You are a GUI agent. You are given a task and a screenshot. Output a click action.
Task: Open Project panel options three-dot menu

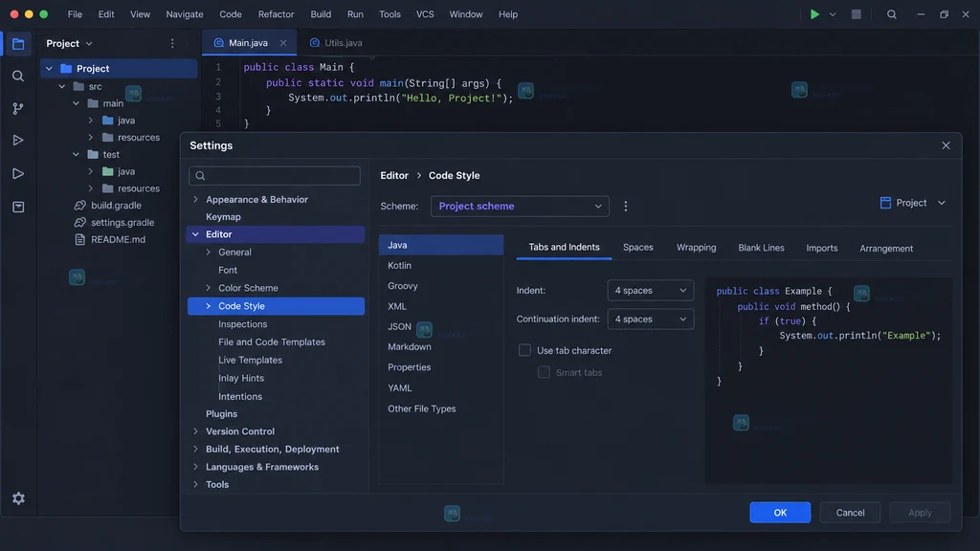pos(172,43)
